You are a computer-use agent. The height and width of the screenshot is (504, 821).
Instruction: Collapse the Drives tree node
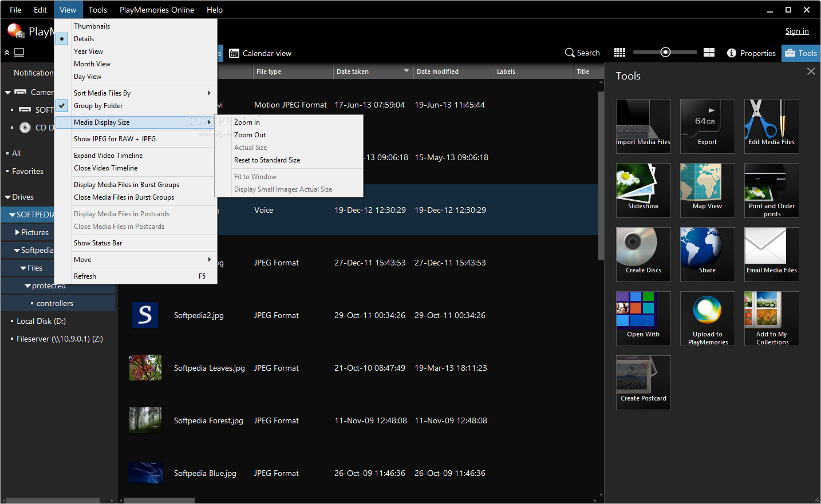8,197
